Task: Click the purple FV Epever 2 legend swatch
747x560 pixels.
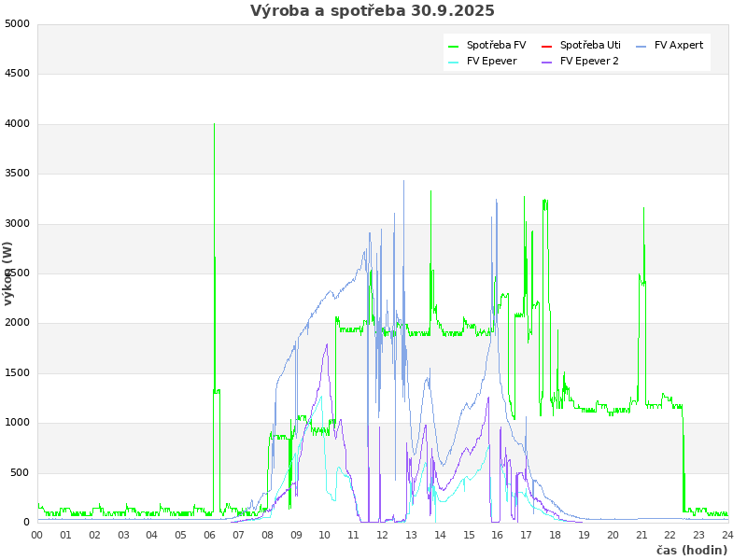Action: click(x=547, y=62)
